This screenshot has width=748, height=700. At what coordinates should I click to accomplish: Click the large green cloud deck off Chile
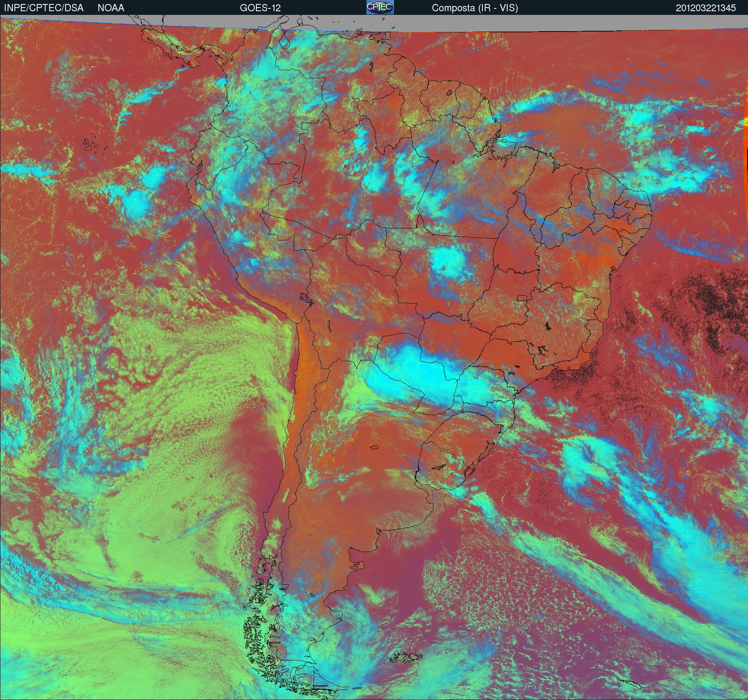point(168,400)
